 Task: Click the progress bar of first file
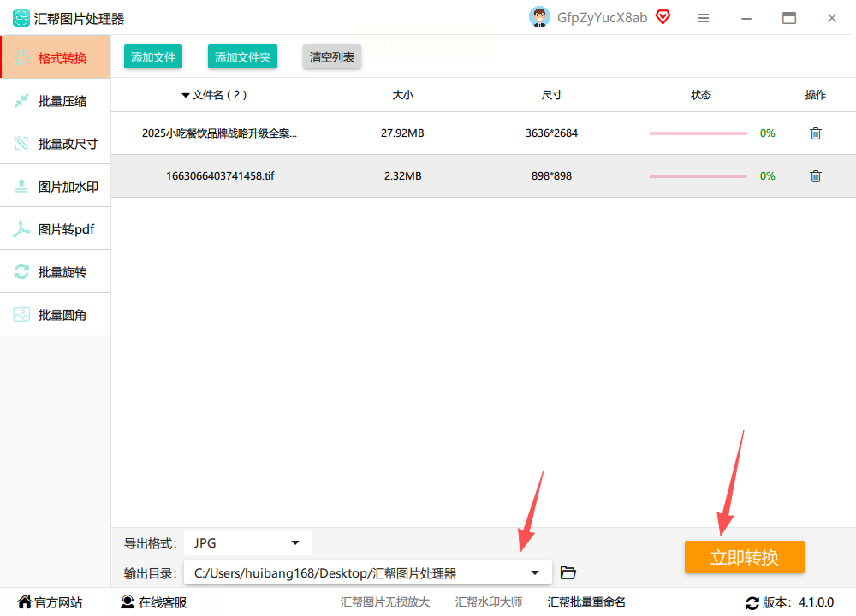click(x=698, y=133)
